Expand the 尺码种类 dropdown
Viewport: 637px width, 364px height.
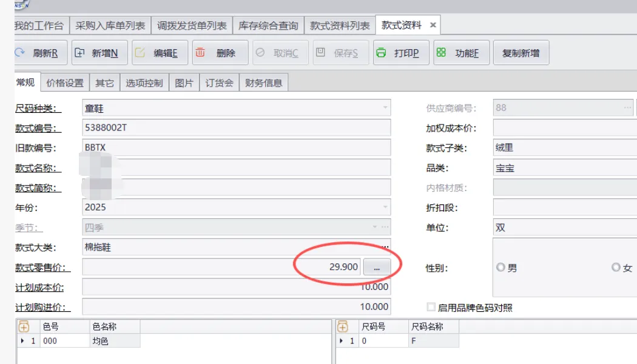[x=385, y=108]
